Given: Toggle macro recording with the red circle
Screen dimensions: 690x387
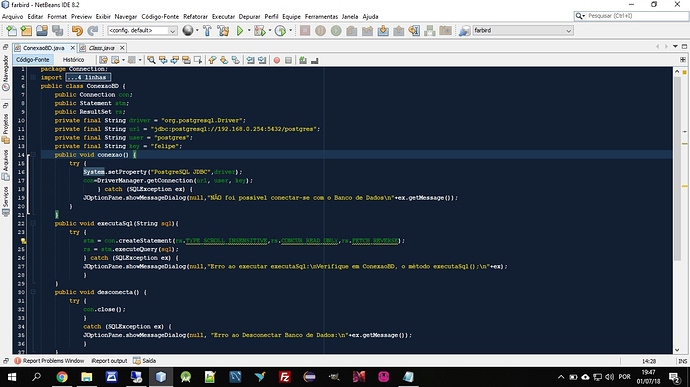Looking at the screenshot, I should (277, 60).
